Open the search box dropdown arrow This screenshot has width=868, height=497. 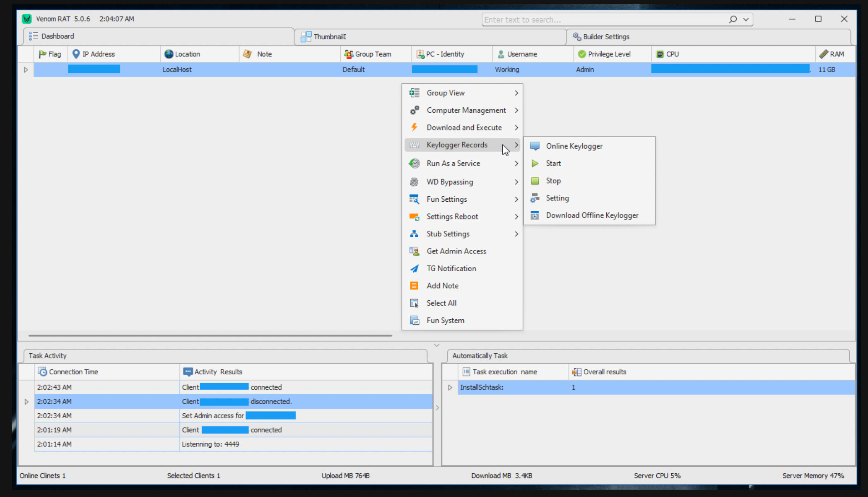[x=746, y=19]
